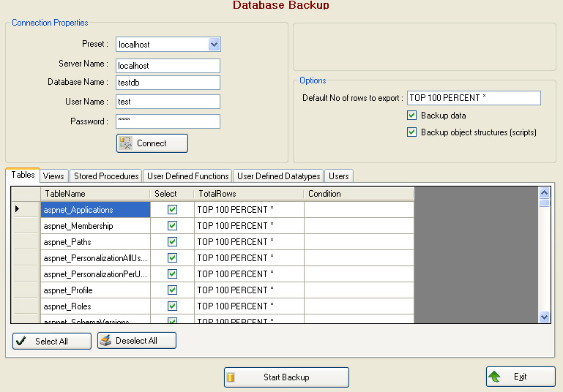Click the table scrollbar up arrow
The height and width of the screenshot is (392, 563).
544,193
